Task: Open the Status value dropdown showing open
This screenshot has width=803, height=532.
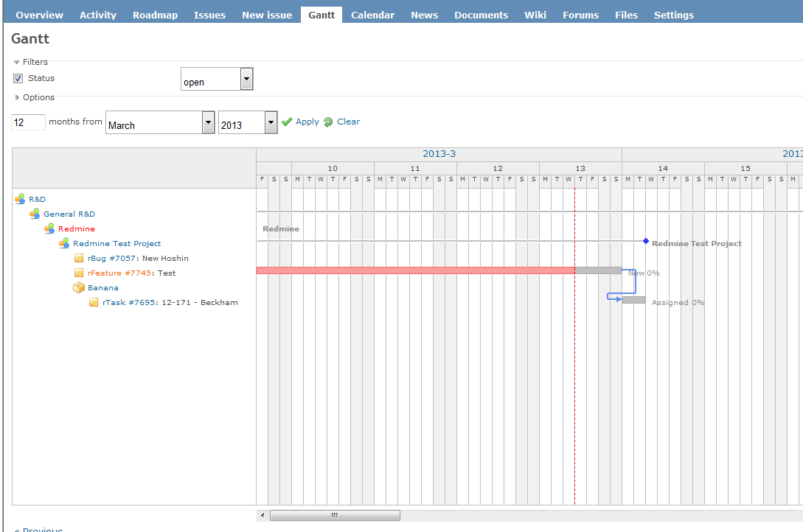Action: [217, 80]
